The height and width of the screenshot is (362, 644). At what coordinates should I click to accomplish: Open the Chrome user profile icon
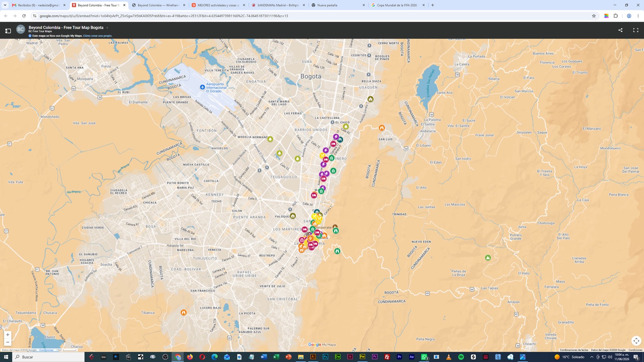pos(629,16)
